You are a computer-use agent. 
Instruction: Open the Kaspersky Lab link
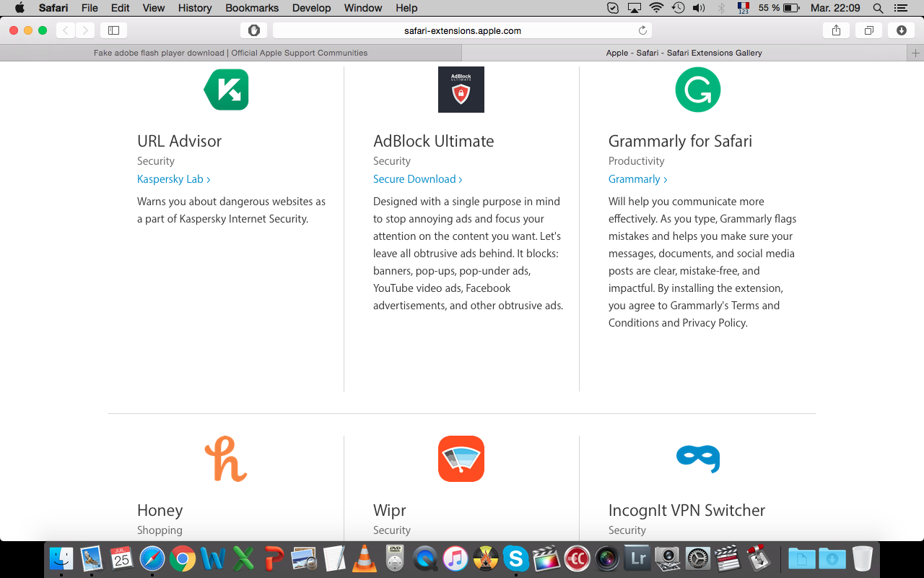pyautogui.click(x=174, y=179)
